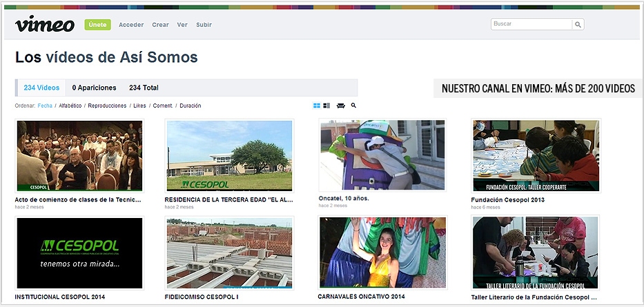Screen dimensions: 644x307
Task: Click 'hace 2 meses' under RESIDENCIA DE LA TERCERA EDAD
Action: 179,207
